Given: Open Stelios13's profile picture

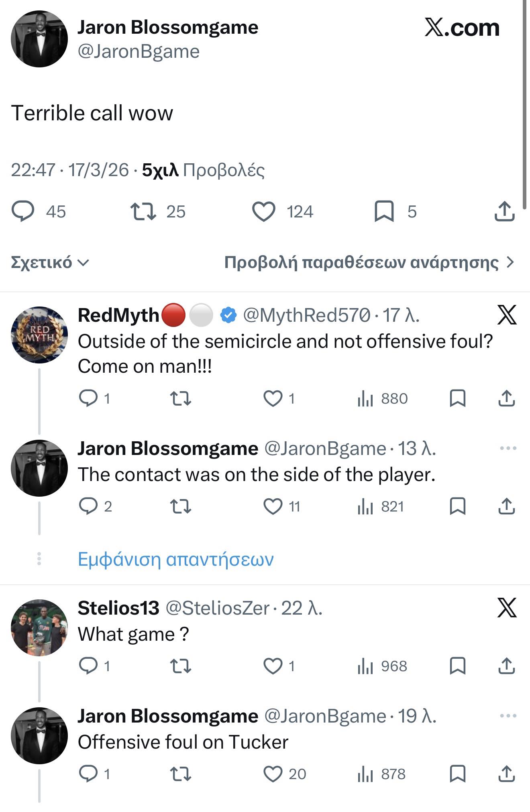Looking at the screenshot, I should 39,627.
